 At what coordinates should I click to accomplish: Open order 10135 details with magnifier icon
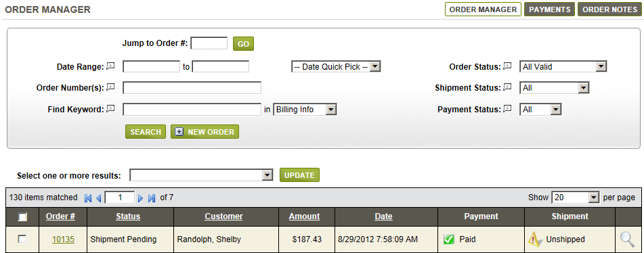(x=627, y=239)
